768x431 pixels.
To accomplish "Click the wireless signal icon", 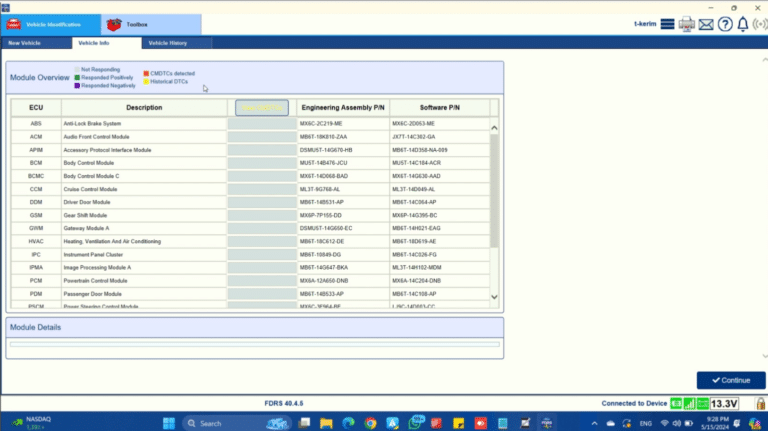I will [759, 24].
